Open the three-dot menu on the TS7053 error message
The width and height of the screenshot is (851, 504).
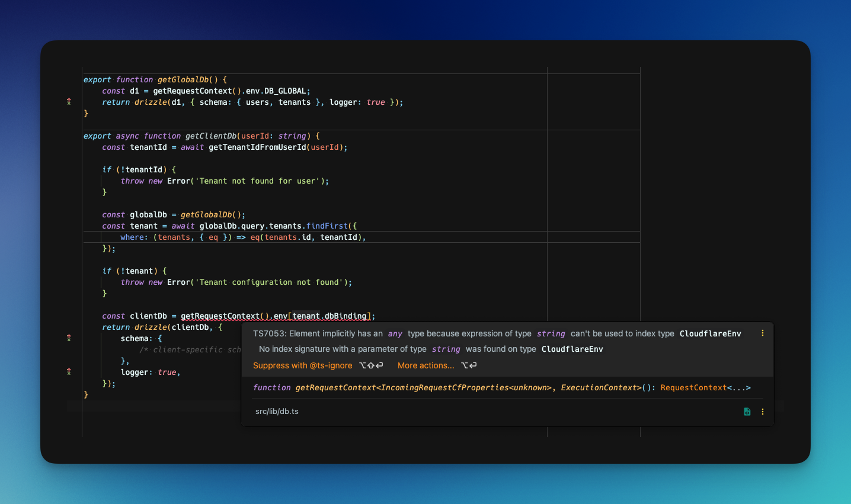(763, 333)
